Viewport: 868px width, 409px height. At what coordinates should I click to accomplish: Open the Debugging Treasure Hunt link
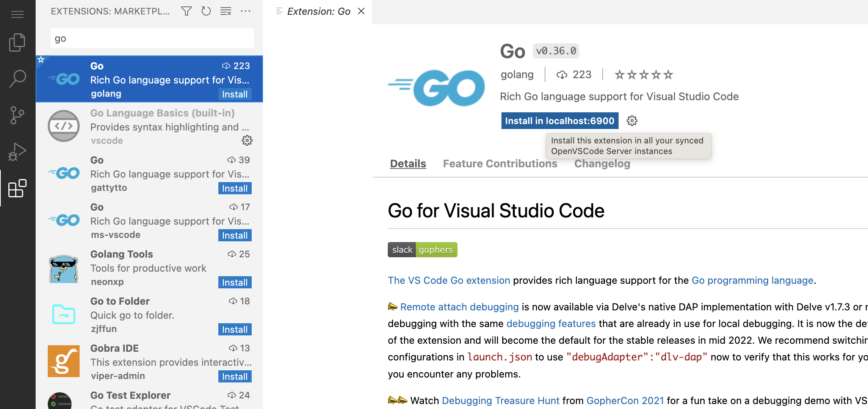[500, 401]
